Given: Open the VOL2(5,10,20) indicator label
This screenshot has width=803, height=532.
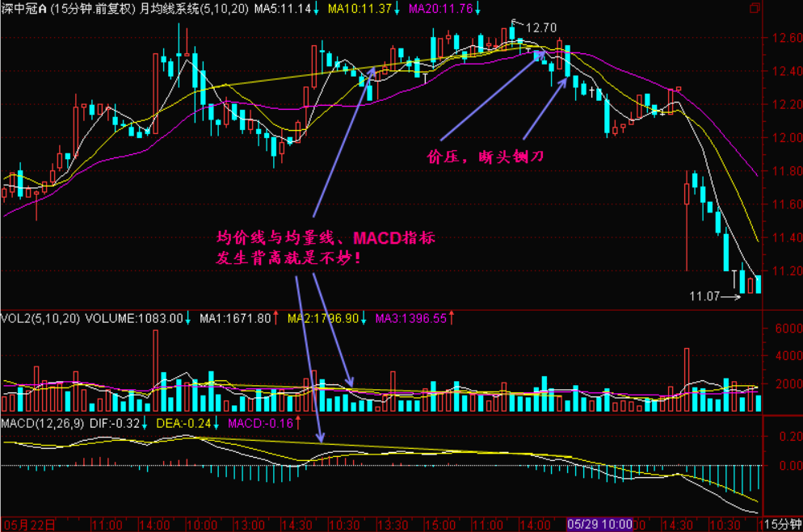Looking at the screenshot, I should click(40, 319).
